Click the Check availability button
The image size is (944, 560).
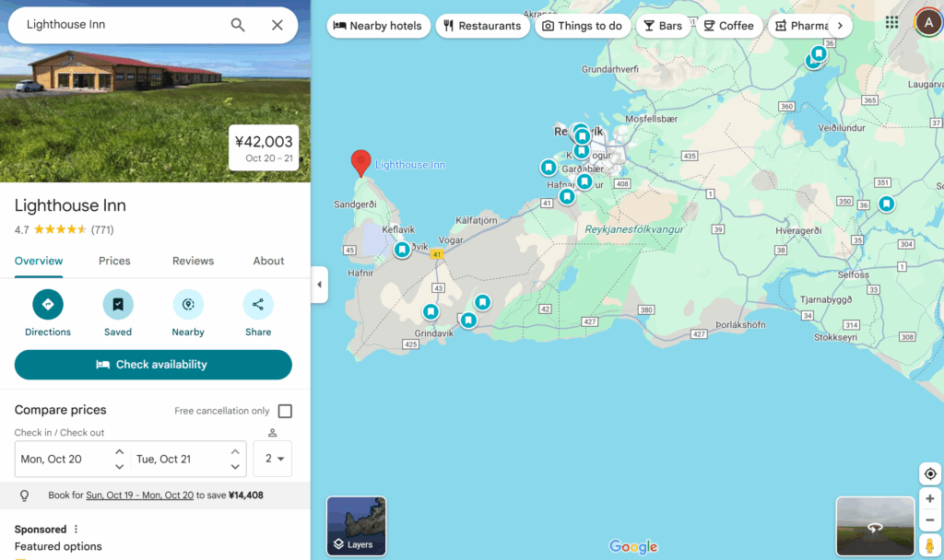pos(153,365)
